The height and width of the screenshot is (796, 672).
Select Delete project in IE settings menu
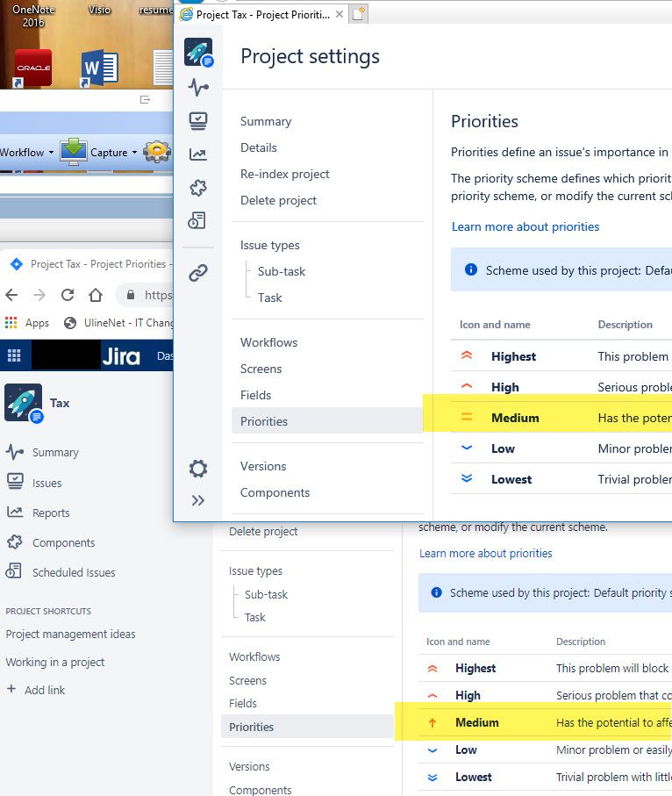pos(278,200)
